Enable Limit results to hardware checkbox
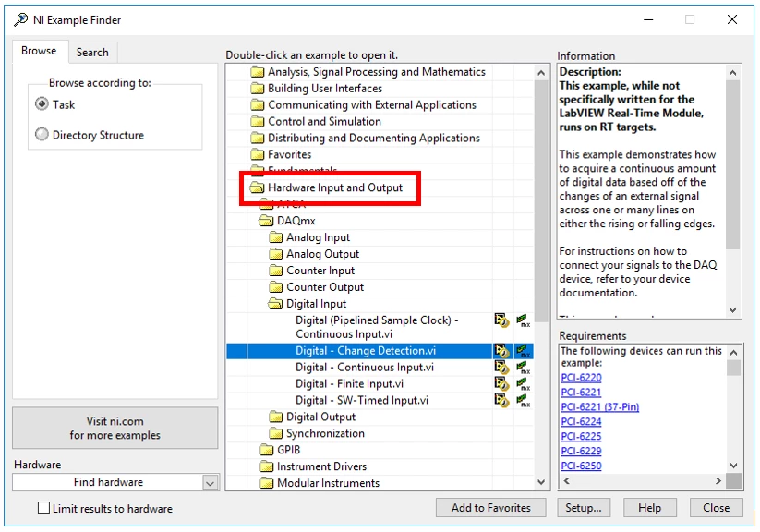Screen dimensions: 760x532 [43, 508]
